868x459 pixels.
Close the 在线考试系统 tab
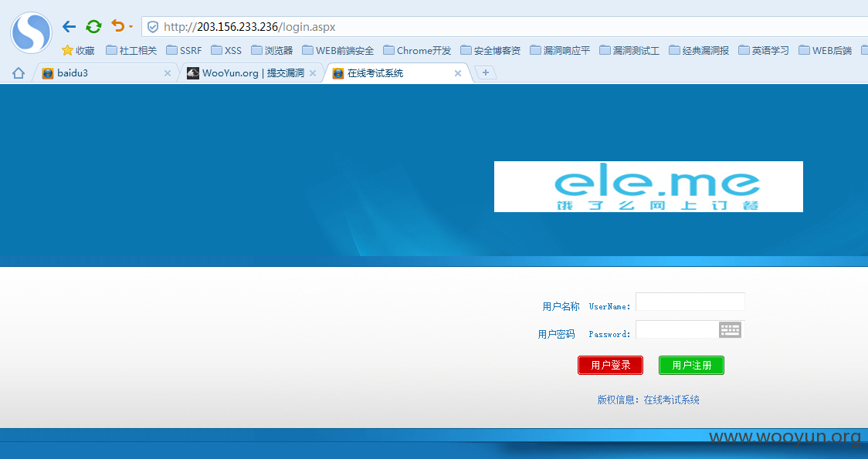(458, 73)
